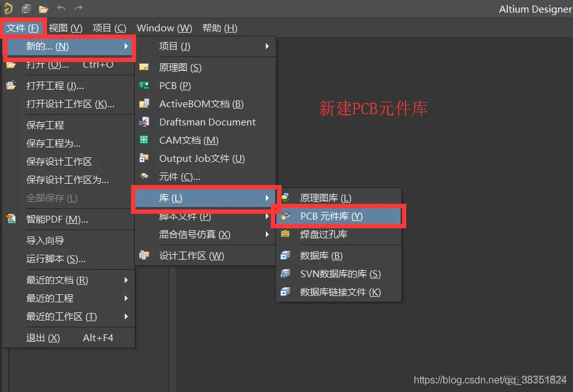Click the icon beside 数据库 (B)
Image resolution: width=573 pixels, height=392 pixels.
click(x=285, y=255)
